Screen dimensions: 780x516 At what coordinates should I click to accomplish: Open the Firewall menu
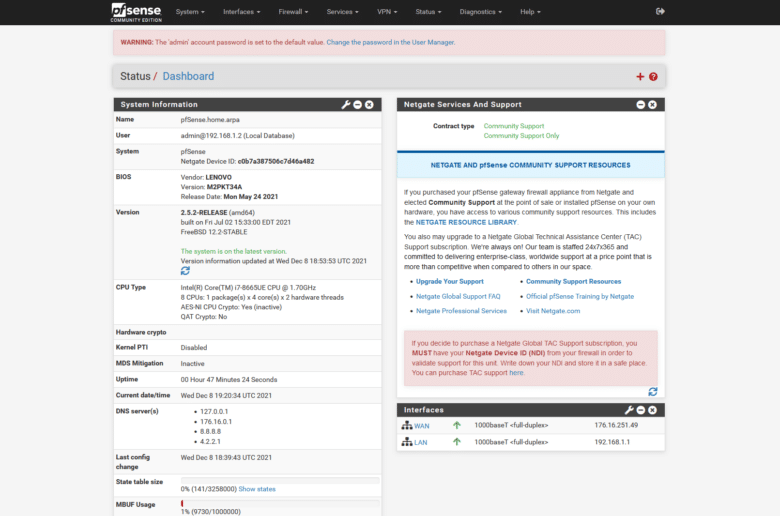tap(293, 12)
